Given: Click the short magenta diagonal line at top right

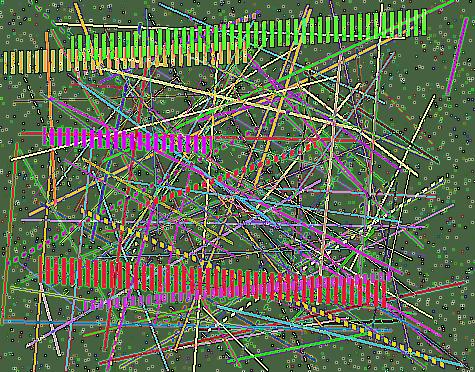Looking at the screenshot, I should pyautogui.click(x=457, y=56).
